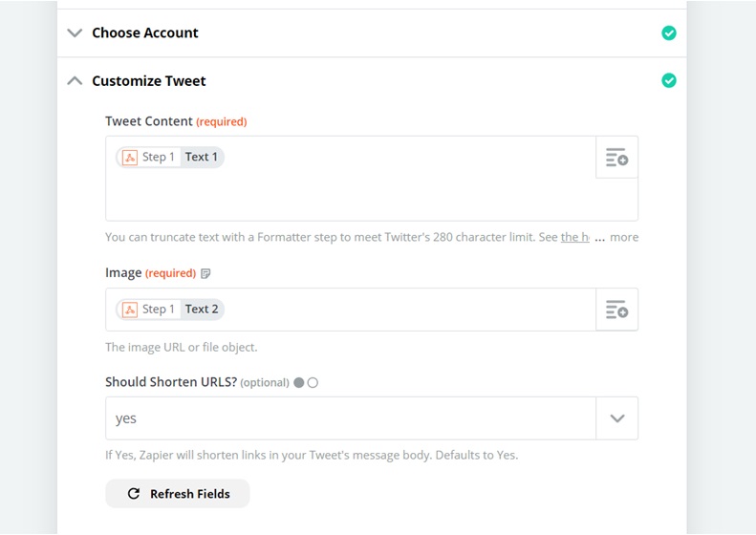This screenshot has width=756, height=535.
Task: Open the Should Shorten URLS dropdown arrow
Action: (616, 418)
